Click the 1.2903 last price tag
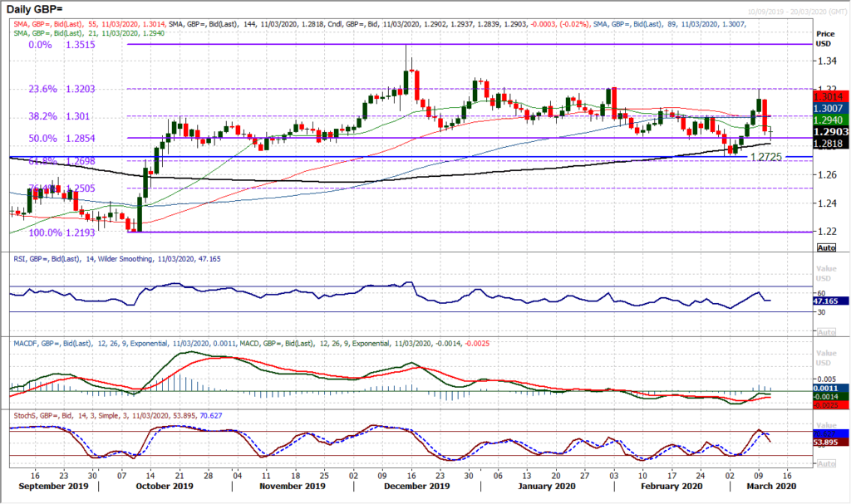 click(831, 132)
